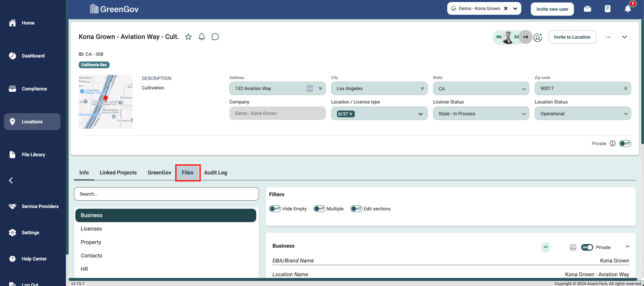Open the State dropdown showing CA
The image size is (644, 286).
pos(481,88)
